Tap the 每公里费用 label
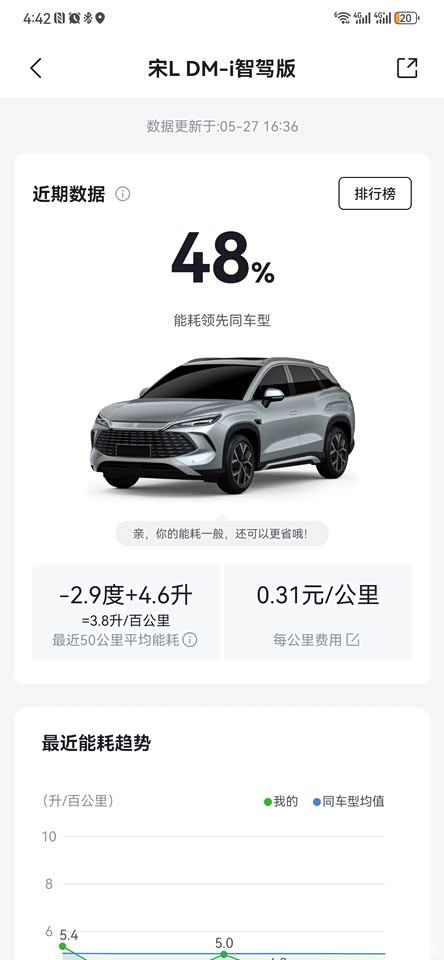This screenshot has width=444, height=960. pos(307,640)
